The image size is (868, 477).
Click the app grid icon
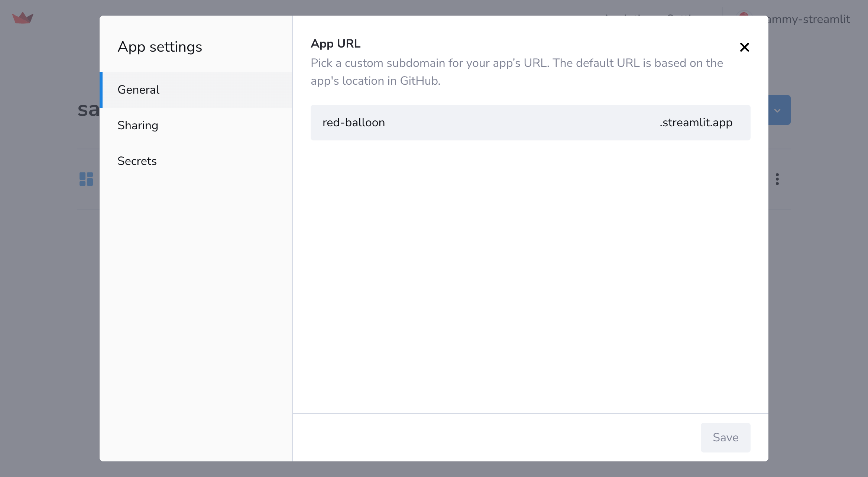[x=86, y=179]
